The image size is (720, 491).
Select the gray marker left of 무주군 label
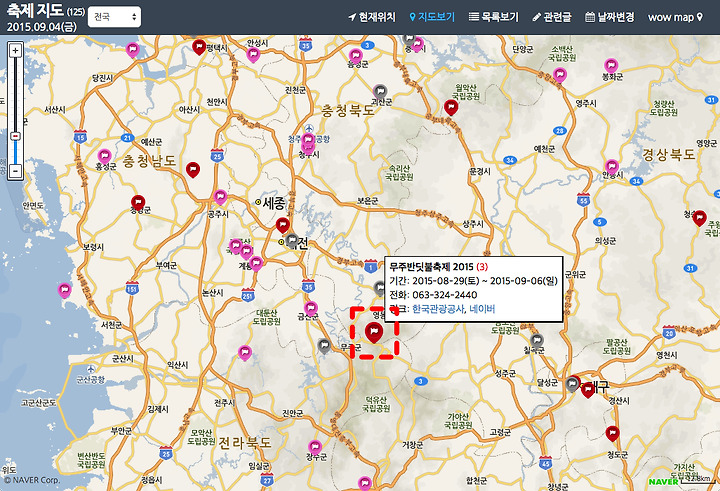(x=324, y=346)
